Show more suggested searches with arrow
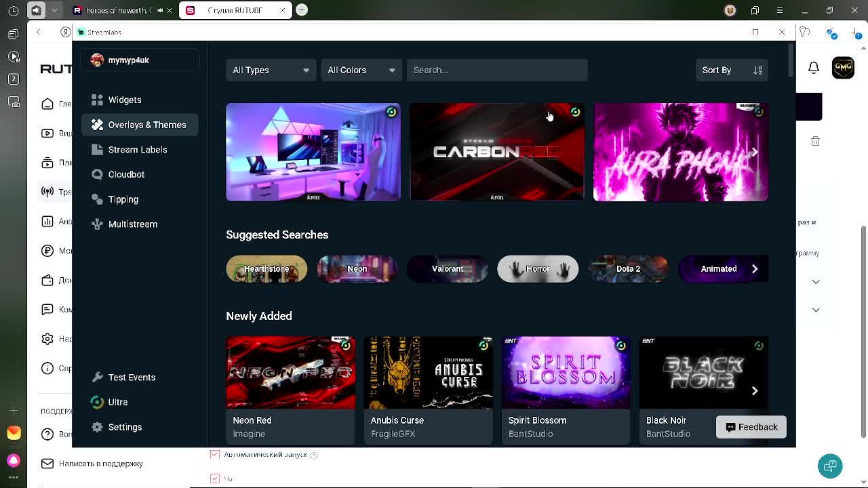 (x=755, y=269)
